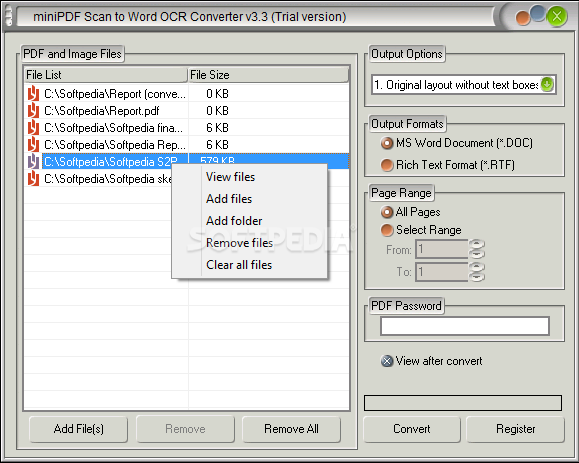Click the conversion progress bar

[463, 403]
